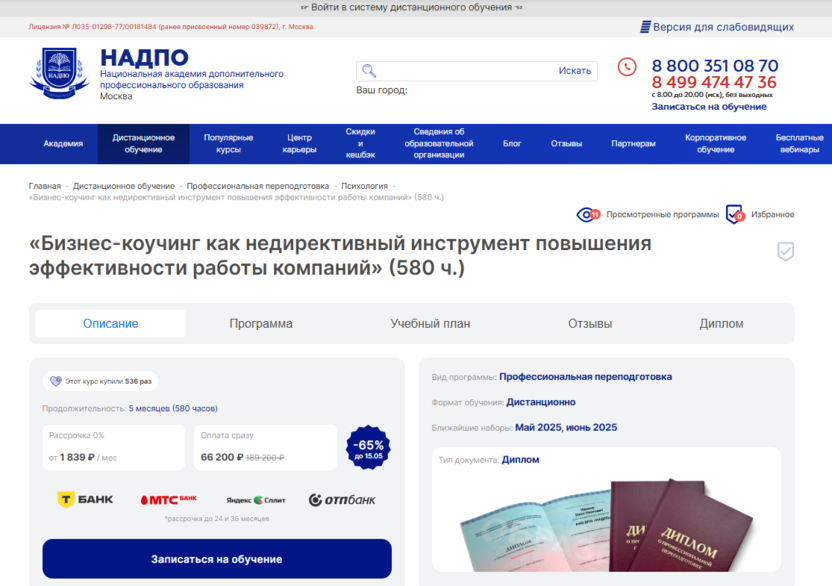
Task: Click the MTS Bank logo
Action: [x=169, y=499]
